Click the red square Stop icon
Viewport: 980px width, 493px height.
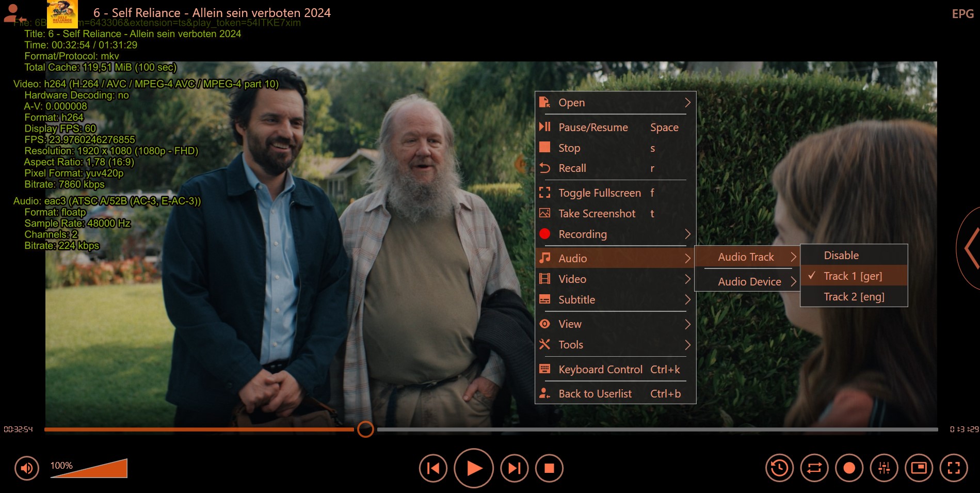click(544, 147)
